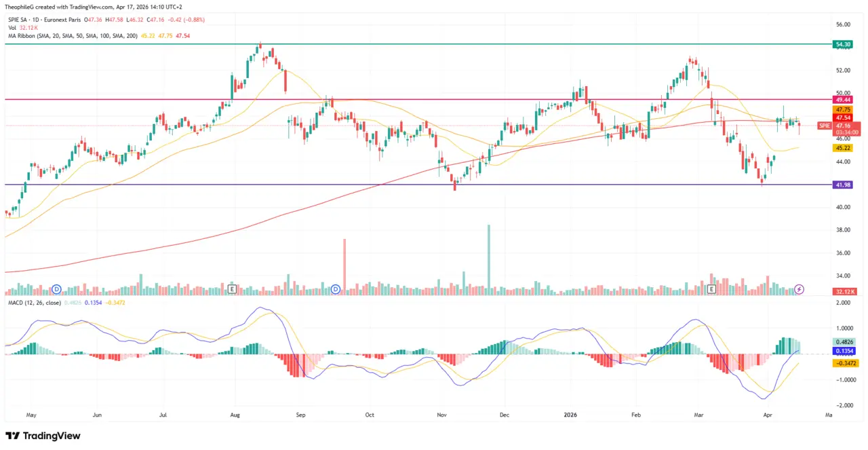Select the MACD (12, 26, close) legend
Screen dimensions: 868x450
click(34, 302)
